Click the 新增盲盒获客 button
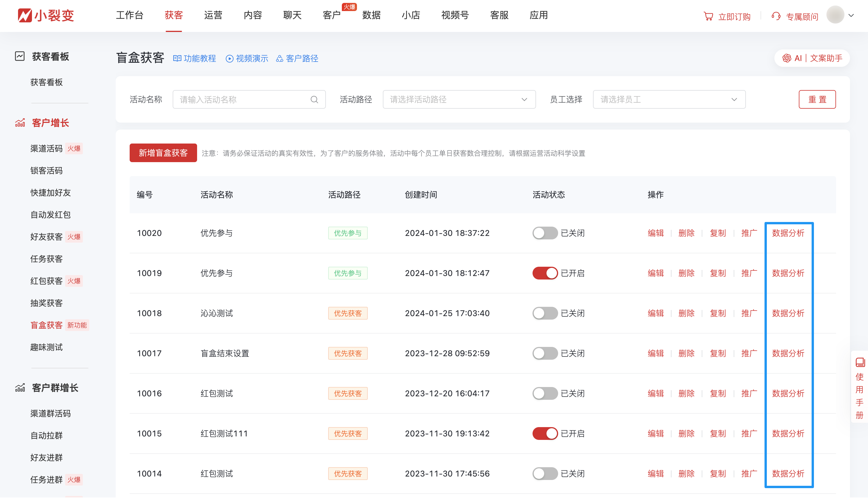This screenshot has width=868, height=498. [163, 153]
